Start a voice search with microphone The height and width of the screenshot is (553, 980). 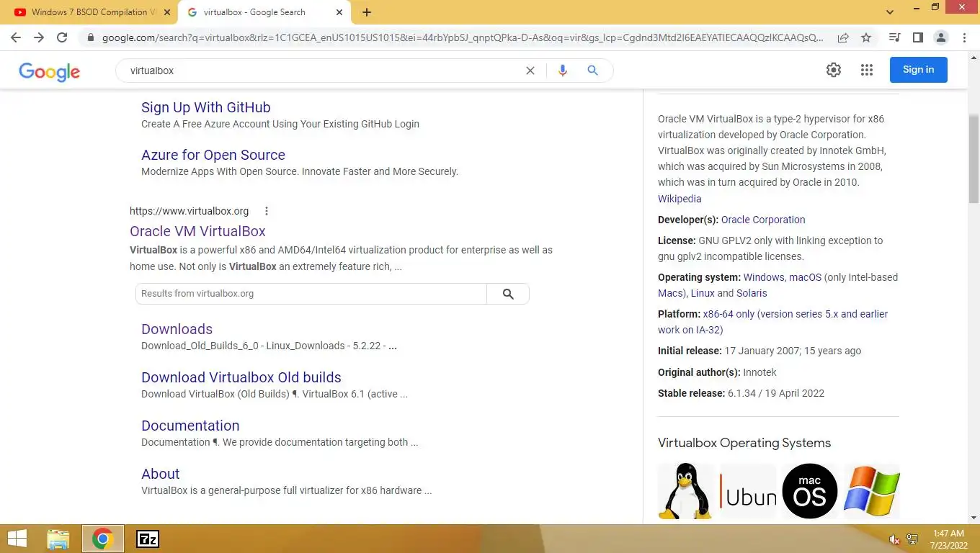(x=563, y=71)
